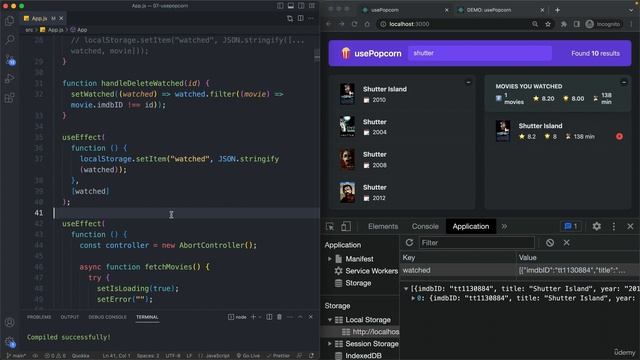This screenshot has width=640, height=360.
Task: Switch to Console DevTools tab
Action: point(425,227)
